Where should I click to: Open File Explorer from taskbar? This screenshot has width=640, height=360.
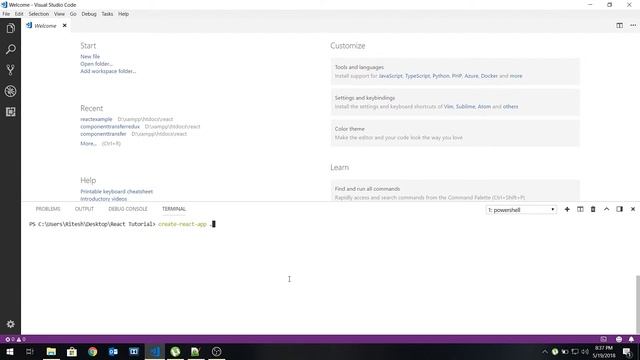coord(51,351)
